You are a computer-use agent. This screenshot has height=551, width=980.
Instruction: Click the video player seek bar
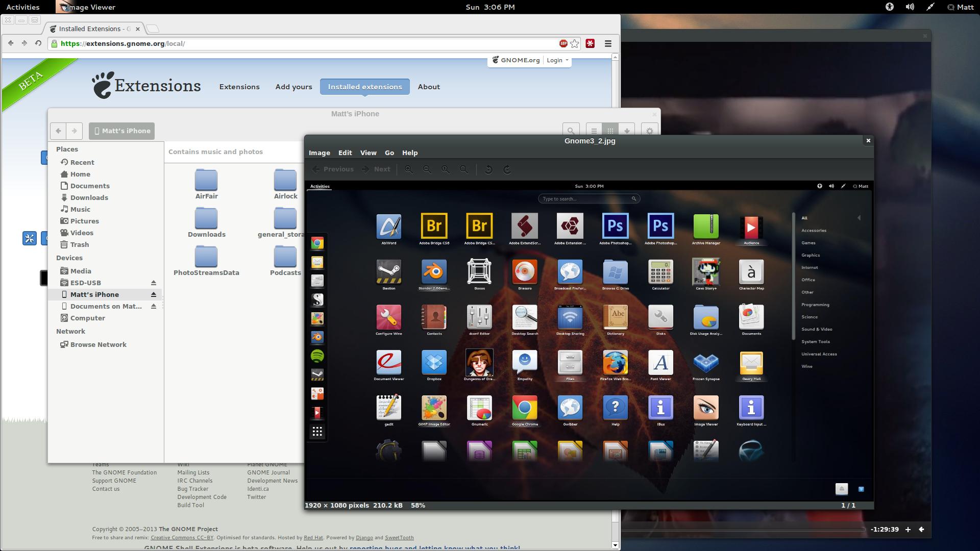click(x=740, y=530)
